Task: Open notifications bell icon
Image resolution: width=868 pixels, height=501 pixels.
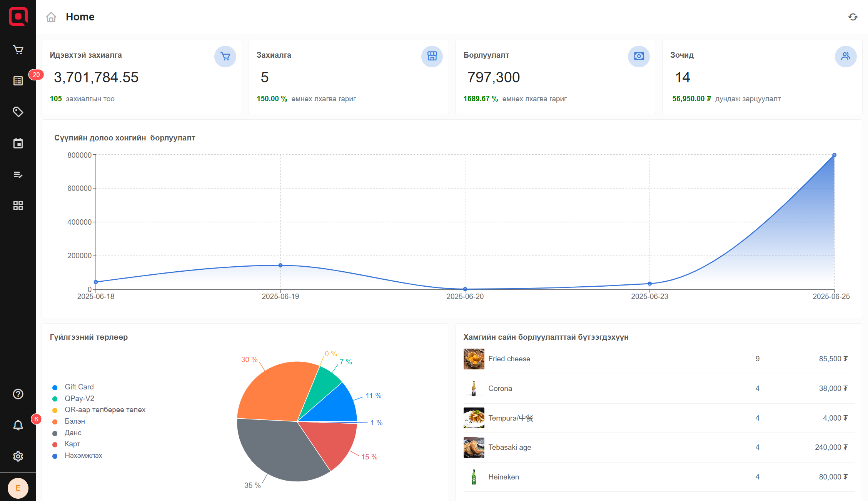Action: [x=18, y=425]
